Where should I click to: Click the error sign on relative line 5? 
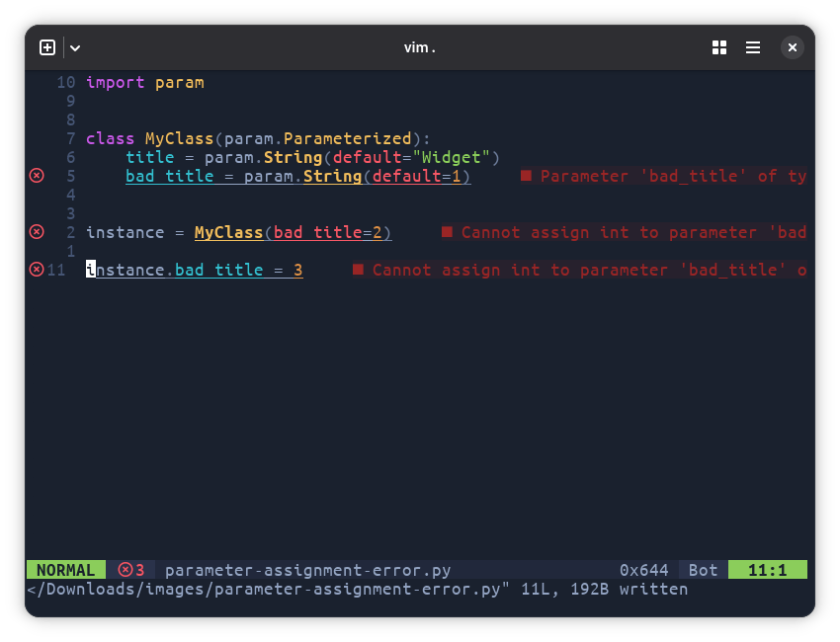(37, 176)
